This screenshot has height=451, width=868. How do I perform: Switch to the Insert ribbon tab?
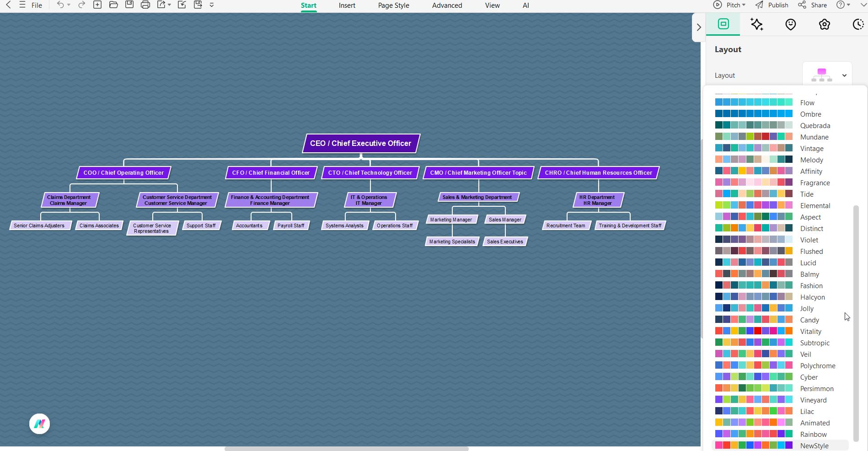[x=347, y=5]
